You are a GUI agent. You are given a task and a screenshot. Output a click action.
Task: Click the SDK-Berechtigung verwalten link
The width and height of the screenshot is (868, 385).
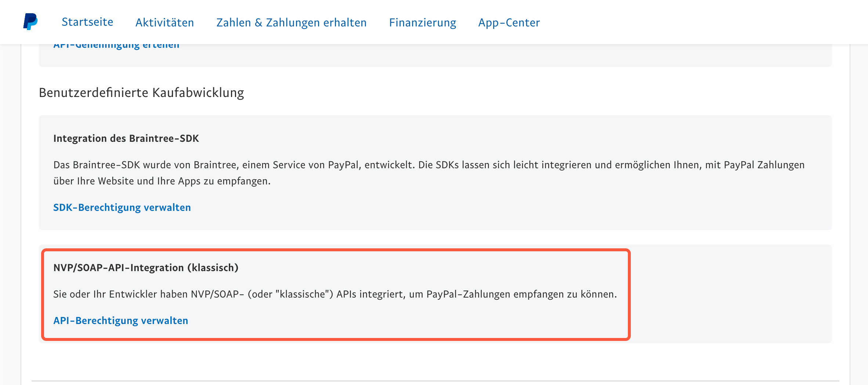coord(122,208)
